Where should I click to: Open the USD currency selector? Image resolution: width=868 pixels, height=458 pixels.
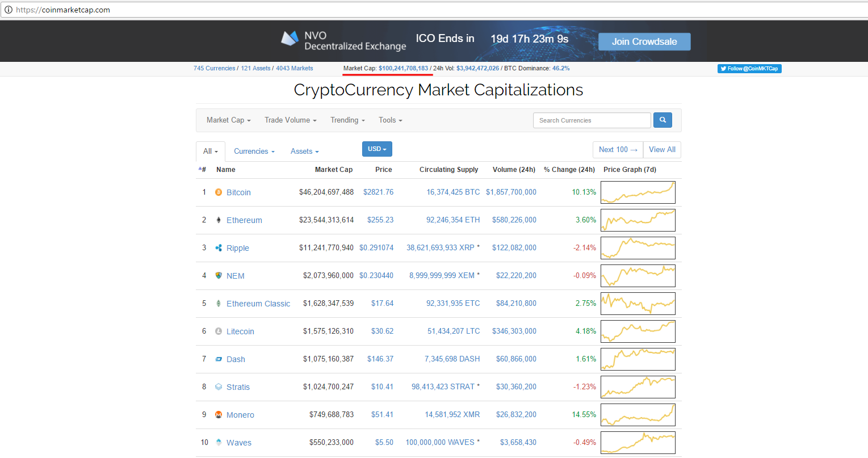pos(377,149)
